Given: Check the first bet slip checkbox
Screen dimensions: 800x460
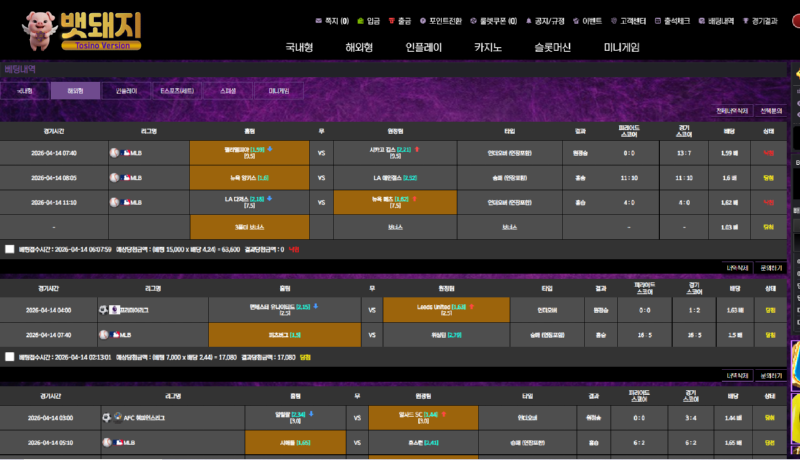Looking at the screenshot, I should pyautogui.click(x=9, y=249).
